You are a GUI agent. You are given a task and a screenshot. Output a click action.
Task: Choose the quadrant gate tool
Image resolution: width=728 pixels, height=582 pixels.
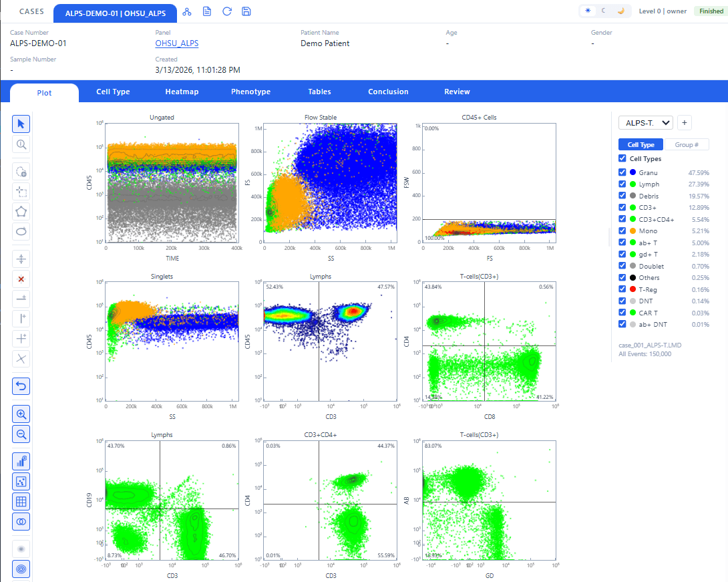[x=21, y=339]
